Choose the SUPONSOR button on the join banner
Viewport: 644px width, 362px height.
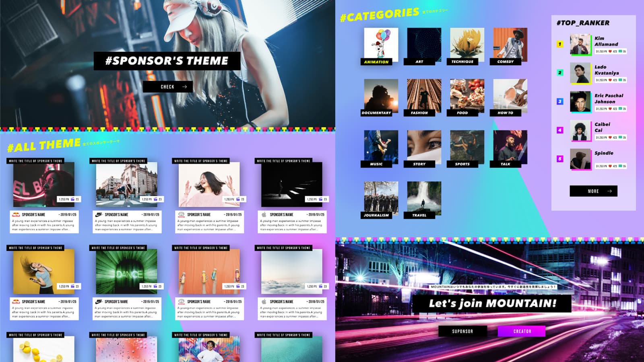tap(462, 331)
